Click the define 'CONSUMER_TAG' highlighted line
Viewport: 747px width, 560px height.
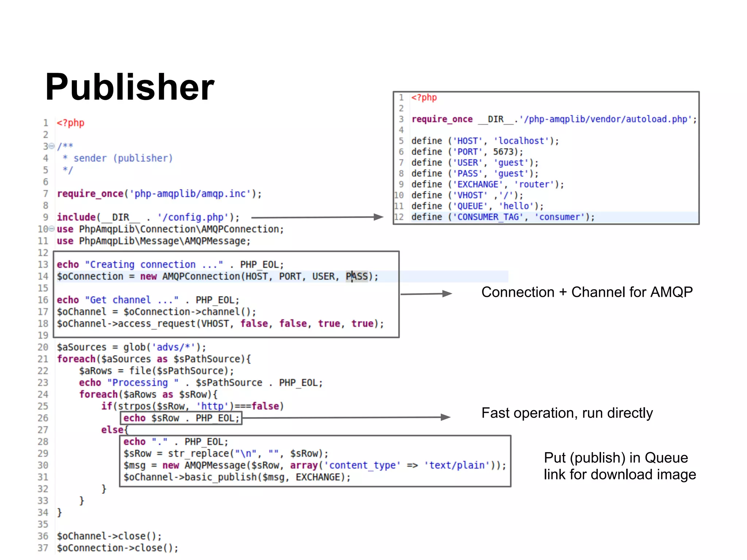pyautogui.click(x=503, y=217)
